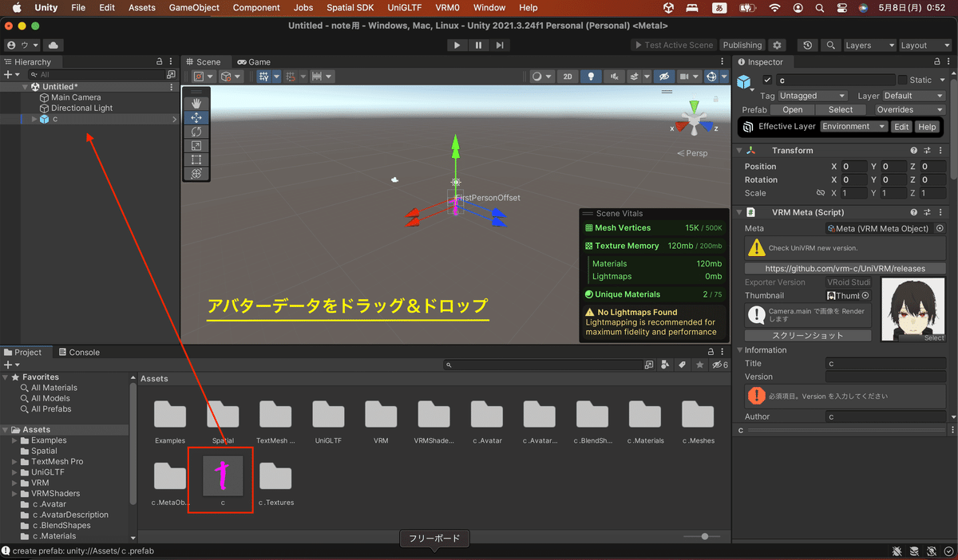Screen dimensions: 958x560
Task: Toggle scene lighting bulb icon
Action: (x=591, y=77)
